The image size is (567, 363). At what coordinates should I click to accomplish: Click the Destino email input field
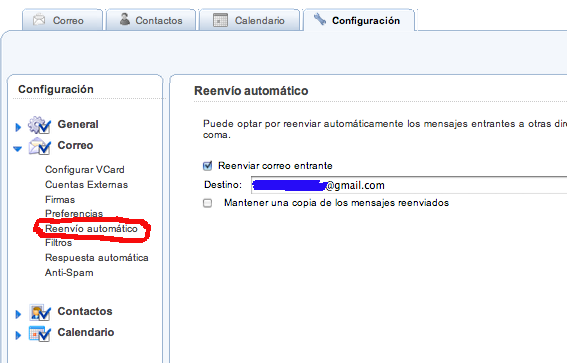[x=409, y=185]
